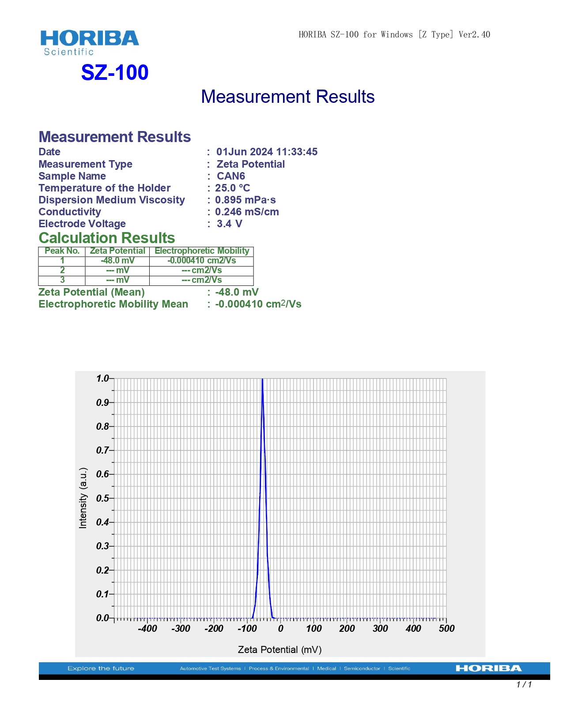
Task: Open Automotive Test Systems in the footer
Action: [x=210, y=668]
